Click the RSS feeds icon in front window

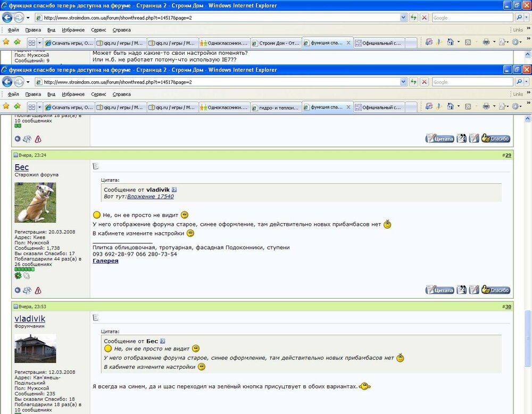(x=468, y=106)
